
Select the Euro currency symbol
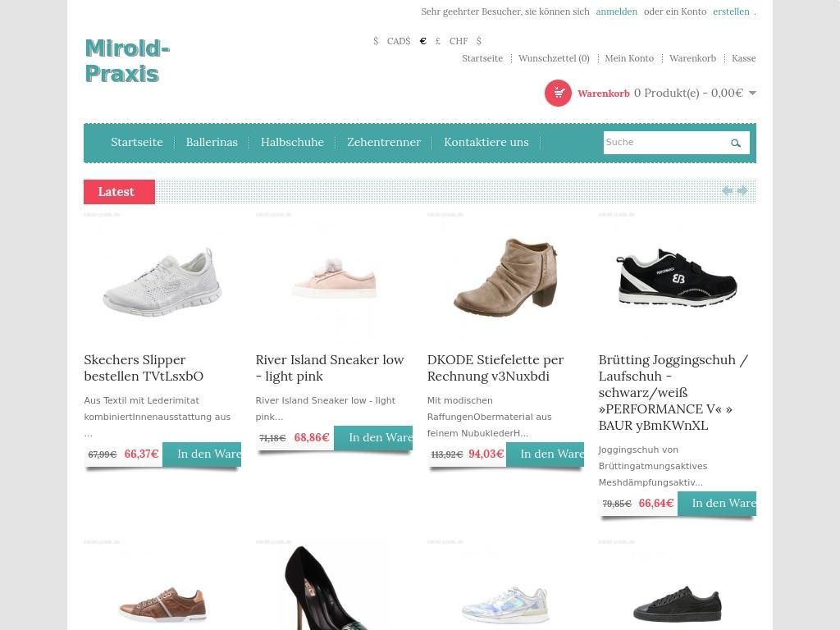coord(422,41)
